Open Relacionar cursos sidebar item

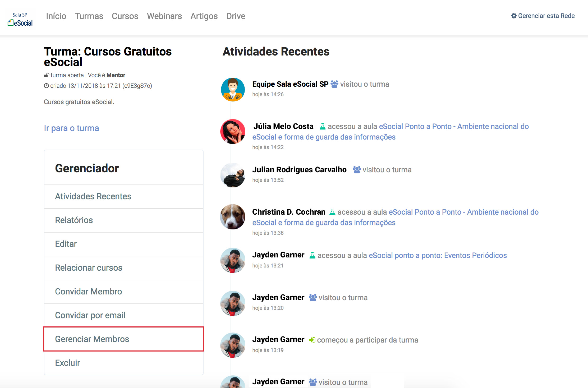click(x=89, y=268)
